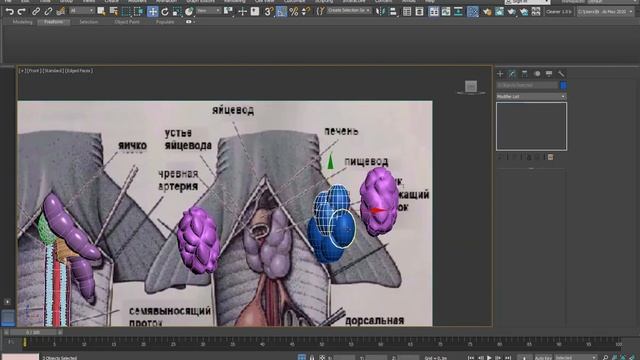This screenshot has width=640, height=360.
Task: Open the Display command panel tab
Action: coord(549,74)
